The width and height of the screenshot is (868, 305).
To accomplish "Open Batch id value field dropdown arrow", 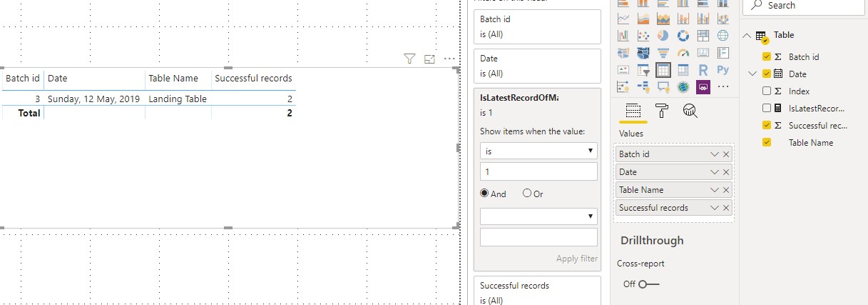I will click(715, 154).
